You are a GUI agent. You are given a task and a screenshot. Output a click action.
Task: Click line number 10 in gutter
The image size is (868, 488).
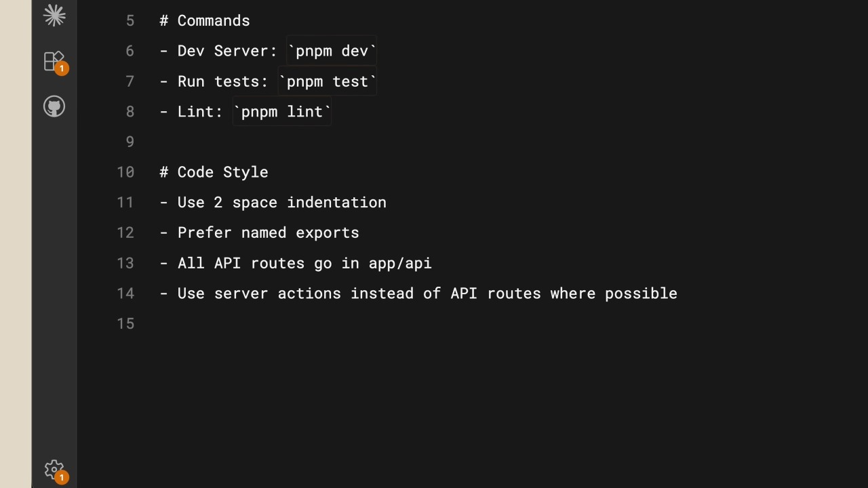[x=125, y=172]
